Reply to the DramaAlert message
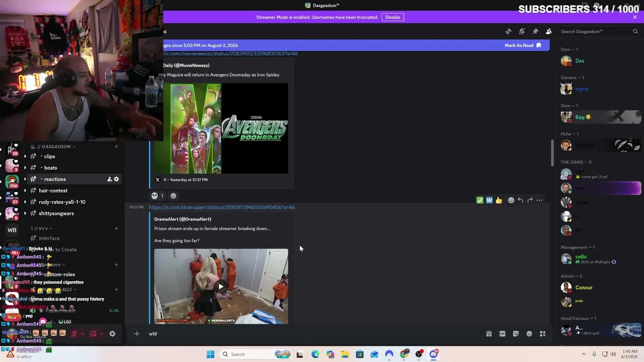This screenshot has width=644, height=362. 520,200
